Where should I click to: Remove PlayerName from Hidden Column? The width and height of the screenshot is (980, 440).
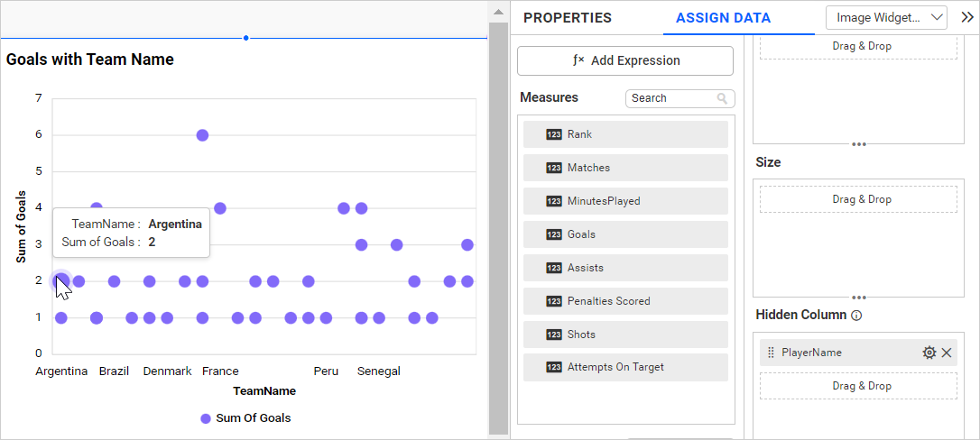click(947, 353)
